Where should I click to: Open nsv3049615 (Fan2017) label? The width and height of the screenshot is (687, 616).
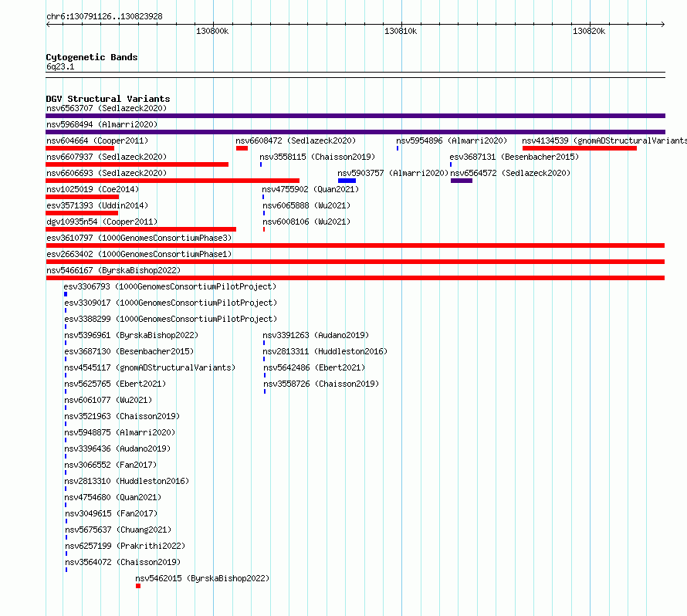pos(111,513)
